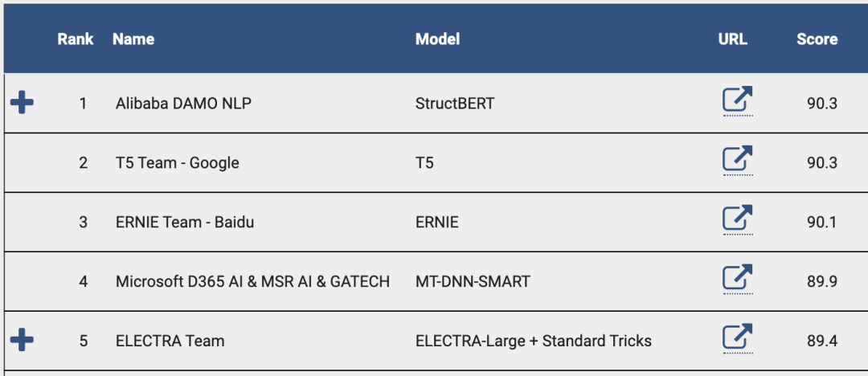Expand the ELECTRA Team row details
Screen dimensions: 868x376
pos(23,340)
